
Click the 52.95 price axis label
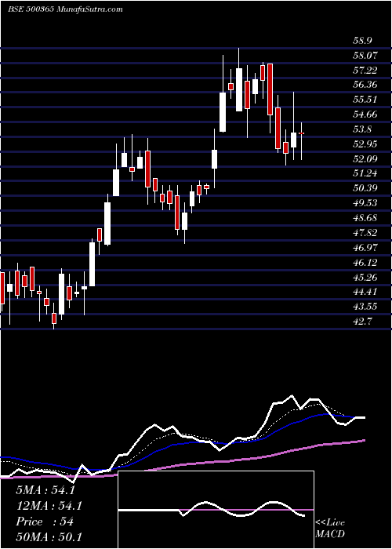click(365, 144)
